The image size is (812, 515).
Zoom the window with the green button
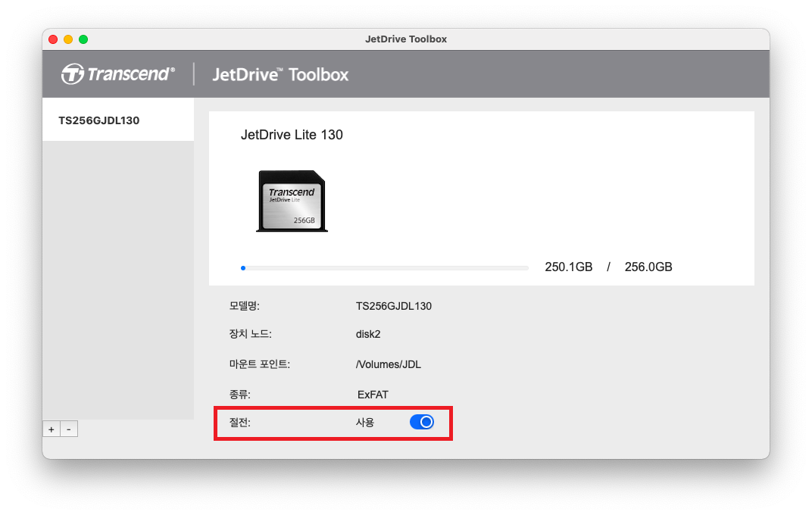coord(83,39)
